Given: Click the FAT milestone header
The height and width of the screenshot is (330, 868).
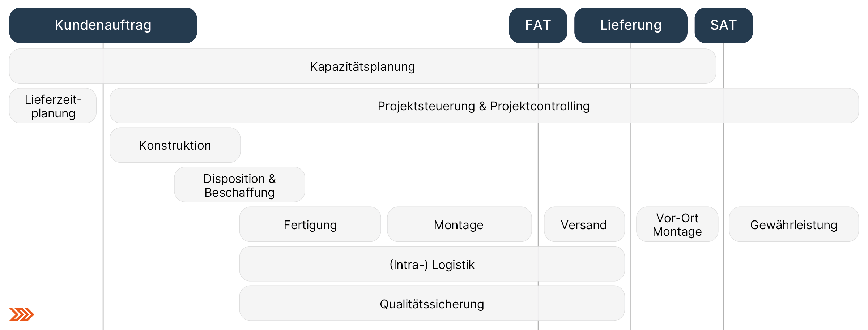Looking at the screenshot, I should click(x=538, y=25).
